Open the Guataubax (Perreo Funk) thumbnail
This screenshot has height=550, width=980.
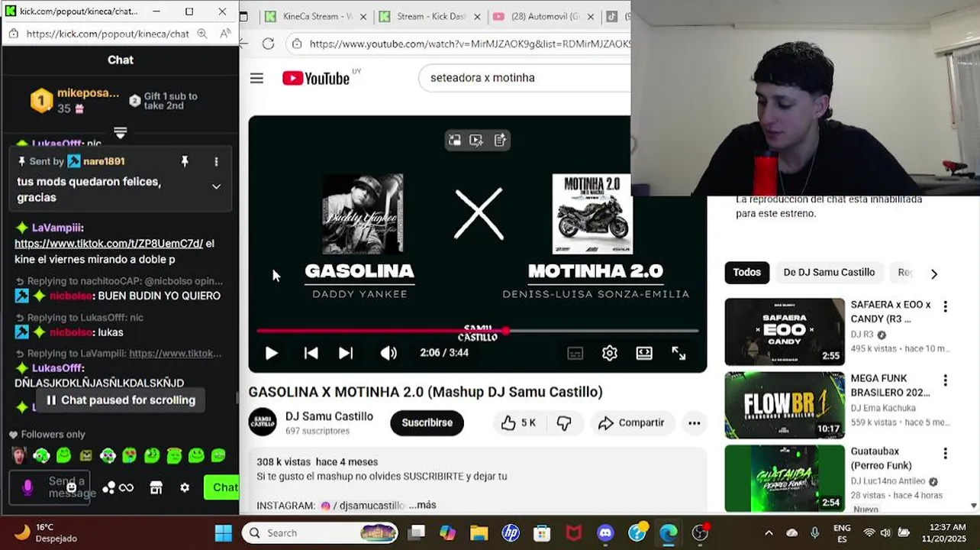point(785,478)
